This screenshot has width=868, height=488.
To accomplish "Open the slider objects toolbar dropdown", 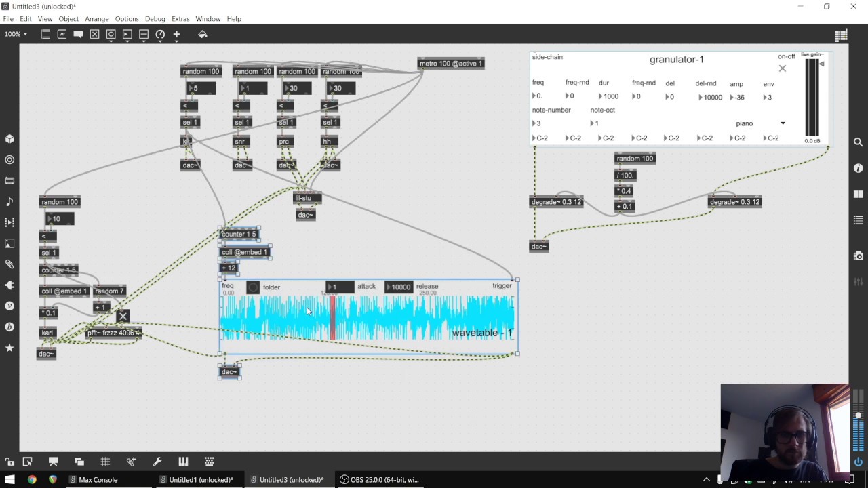I will (144, 35).
